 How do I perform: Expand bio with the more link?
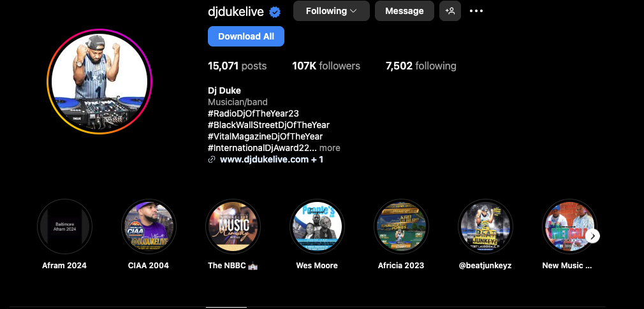tap(330, 148)
